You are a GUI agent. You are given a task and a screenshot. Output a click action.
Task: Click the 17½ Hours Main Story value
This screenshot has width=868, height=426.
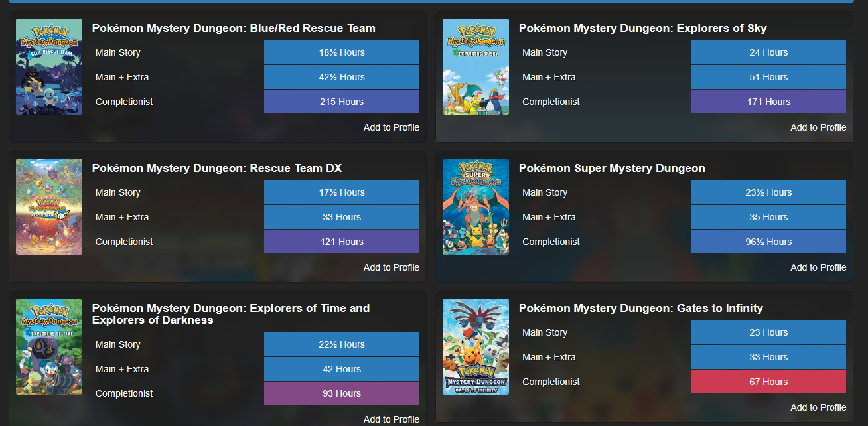pyautogui.click(x=342, y=192)
